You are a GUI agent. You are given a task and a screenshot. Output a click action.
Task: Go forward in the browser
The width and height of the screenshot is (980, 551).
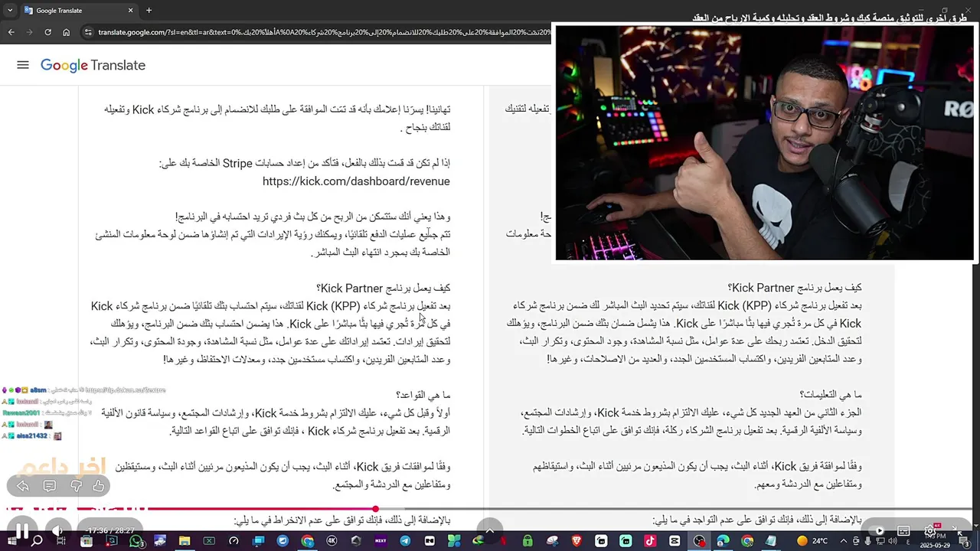tap(29, 32)
